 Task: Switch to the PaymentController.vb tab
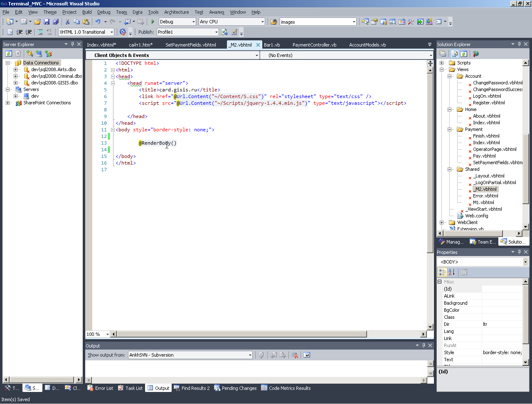[314, 45]
